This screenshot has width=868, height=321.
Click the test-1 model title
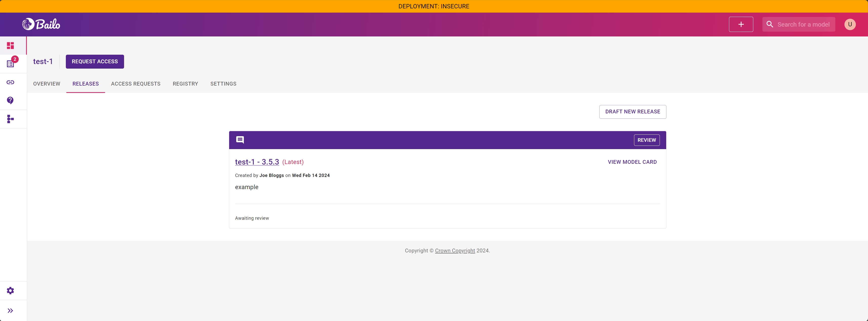point(43,61)
